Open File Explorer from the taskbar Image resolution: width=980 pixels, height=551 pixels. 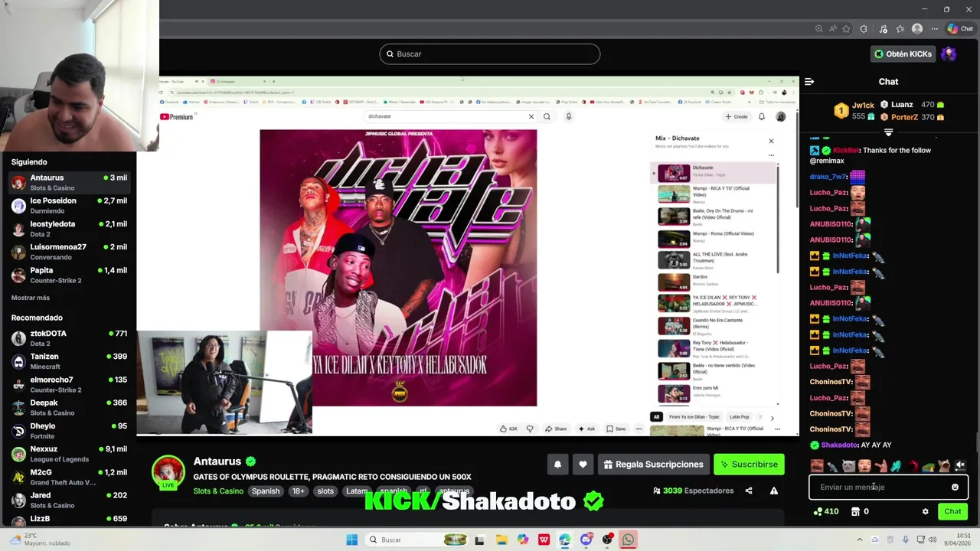[501, 540]
